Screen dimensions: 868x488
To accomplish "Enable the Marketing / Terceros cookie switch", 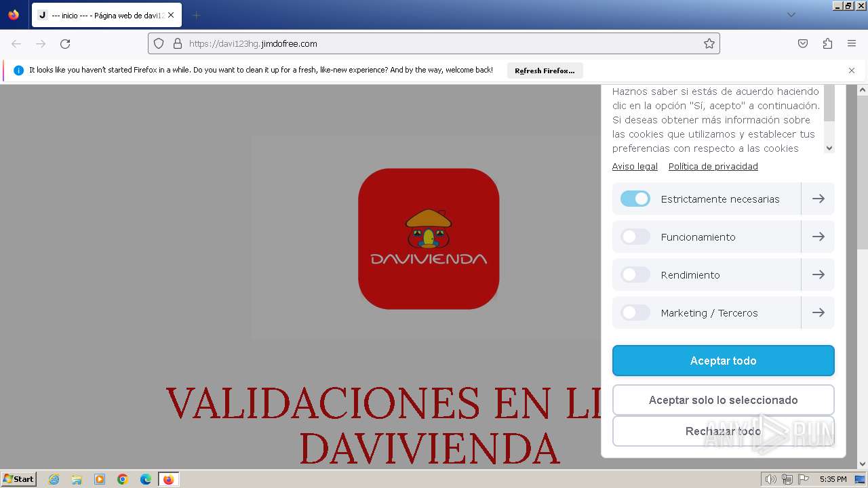I will click(635, 312).
